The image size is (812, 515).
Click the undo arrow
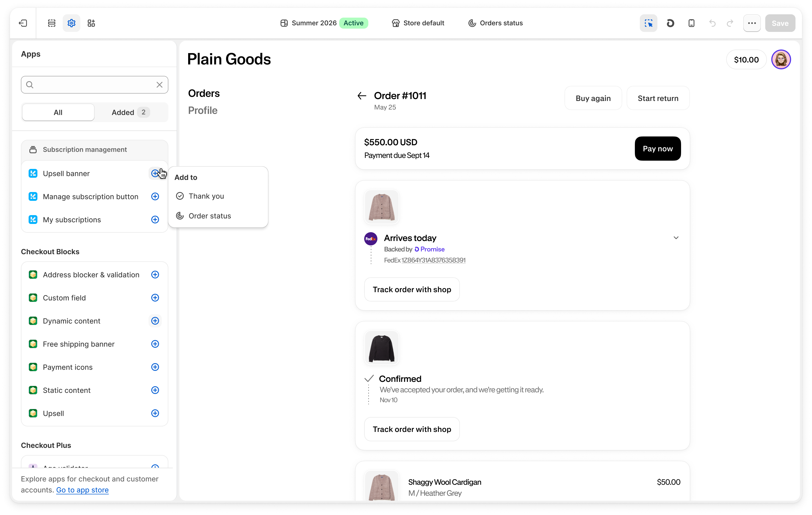click(712, 23)
